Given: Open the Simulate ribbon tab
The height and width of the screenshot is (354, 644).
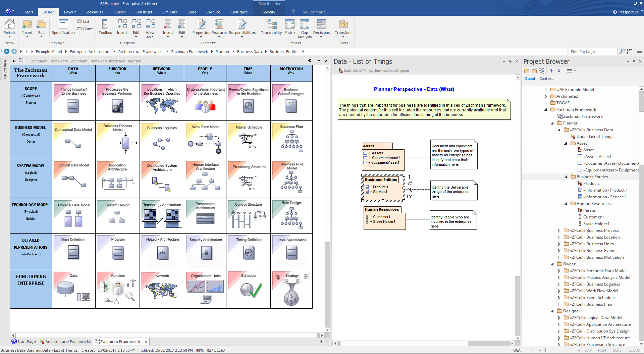Looking at the screenshot, I should (170, 12).
